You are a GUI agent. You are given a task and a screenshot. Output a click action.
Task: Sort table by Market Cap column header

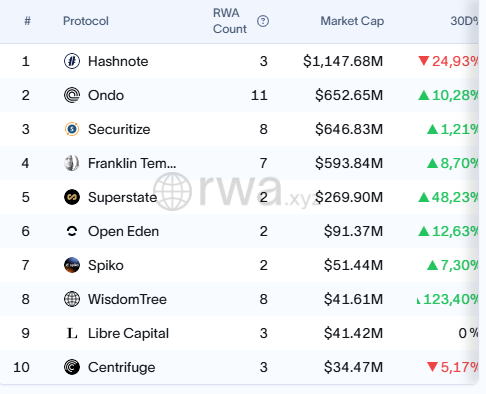352,21
